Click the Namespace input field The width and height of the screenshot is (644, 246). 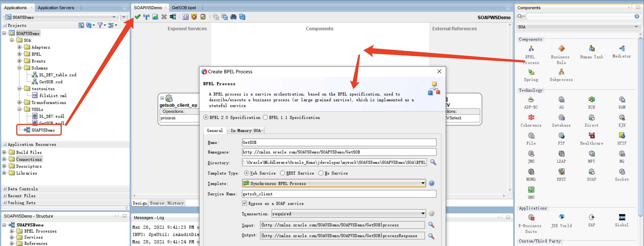click(x=339, y=152)
